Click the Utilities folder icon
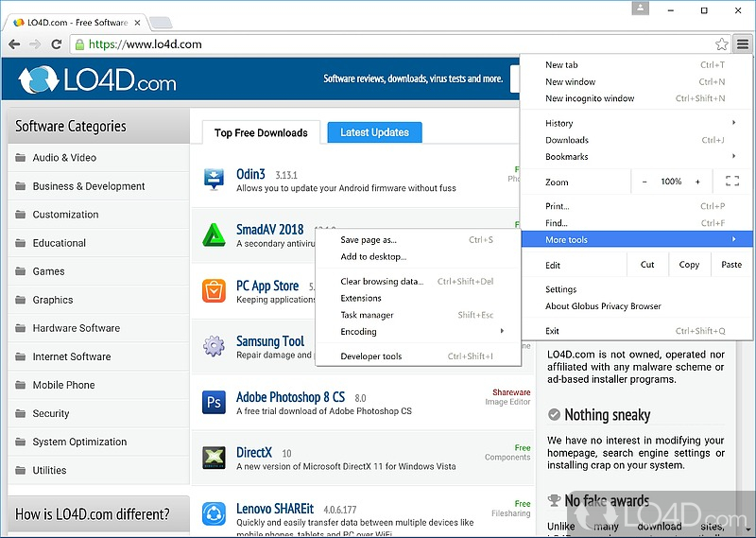Image resolution: width=756 pixels, height=538 pixels. pyautogui.click(x=20, y=470)
